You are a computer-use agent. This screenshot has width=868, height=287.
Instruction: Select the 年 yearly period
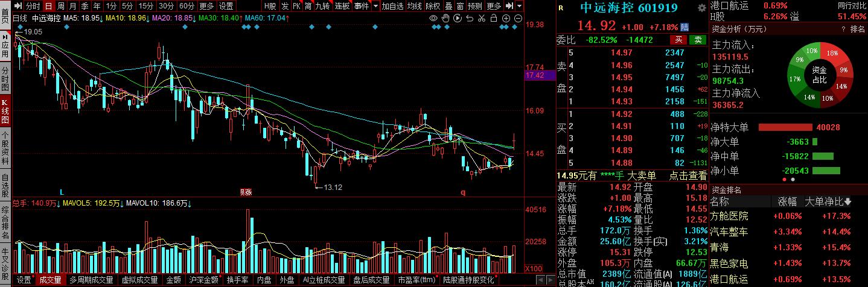point(95,6)
